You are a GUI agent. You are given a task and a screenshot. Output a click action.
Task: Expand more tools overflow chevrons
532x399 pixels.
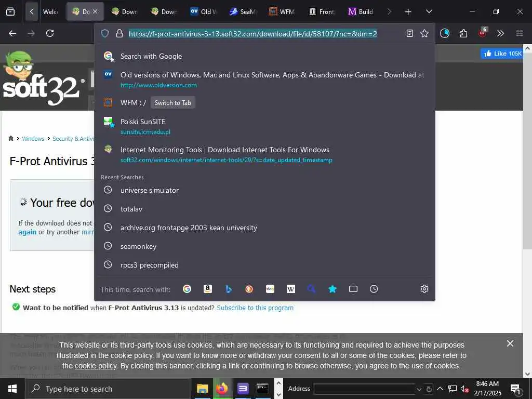click(500, 33)
